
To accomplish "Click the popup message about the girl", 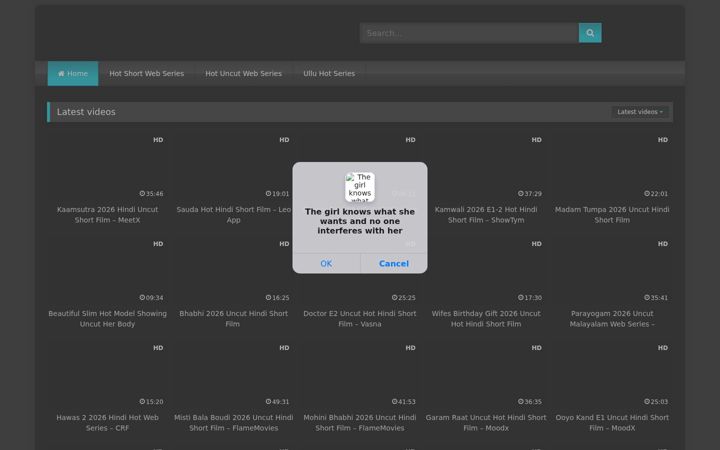I will pos(360,221).
